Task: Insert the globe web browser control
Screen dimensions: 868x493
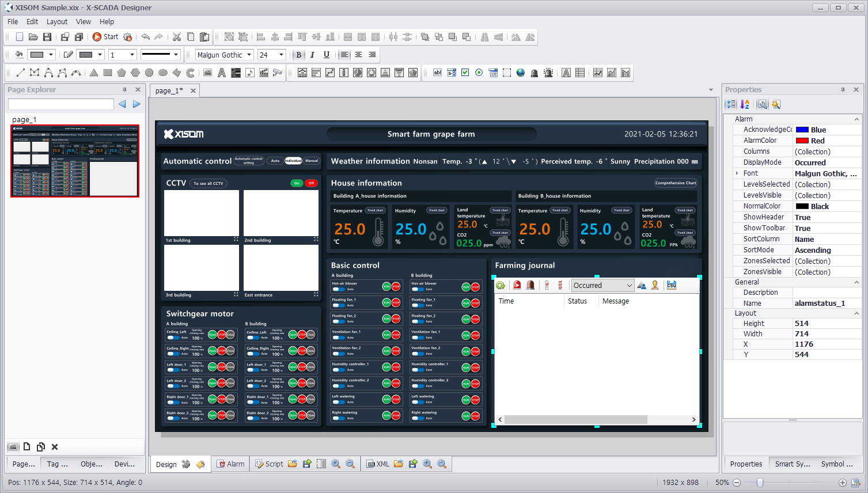Action: (521, 73)
